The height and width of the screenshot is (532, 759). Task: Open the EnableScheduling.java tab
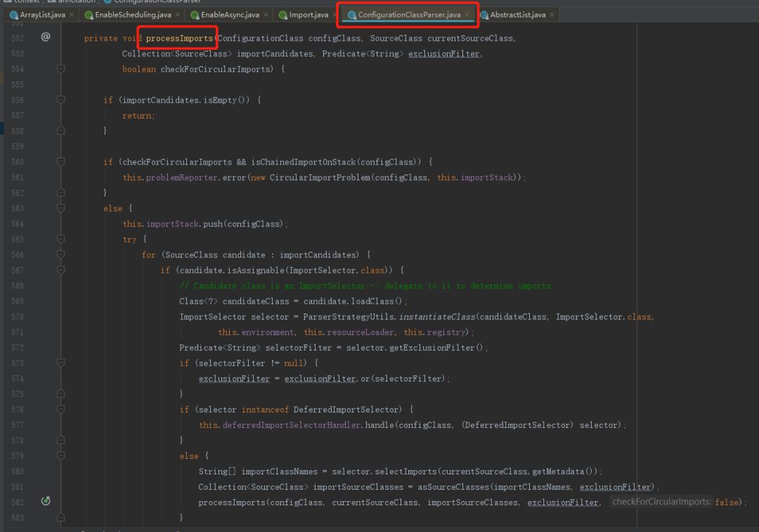[x=133, y=15]
